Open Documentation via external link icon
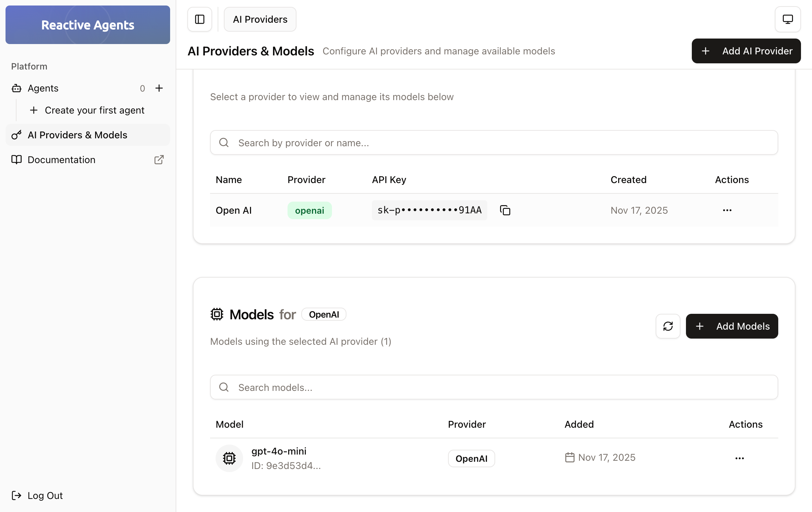812x512 pixels. click(x=159, y=160)
